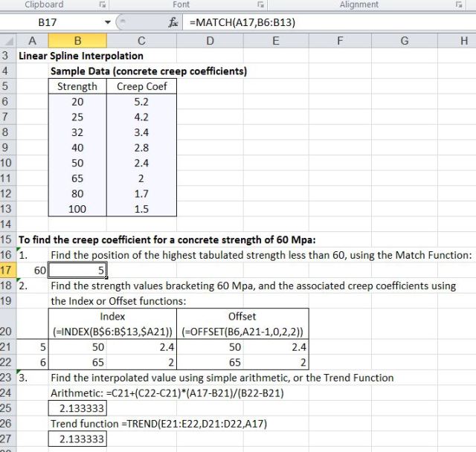Click the creep coefficient 5.2 cell
Image resolution: width=476 pixels, height=452 pixels.
[x=141, y=101]
